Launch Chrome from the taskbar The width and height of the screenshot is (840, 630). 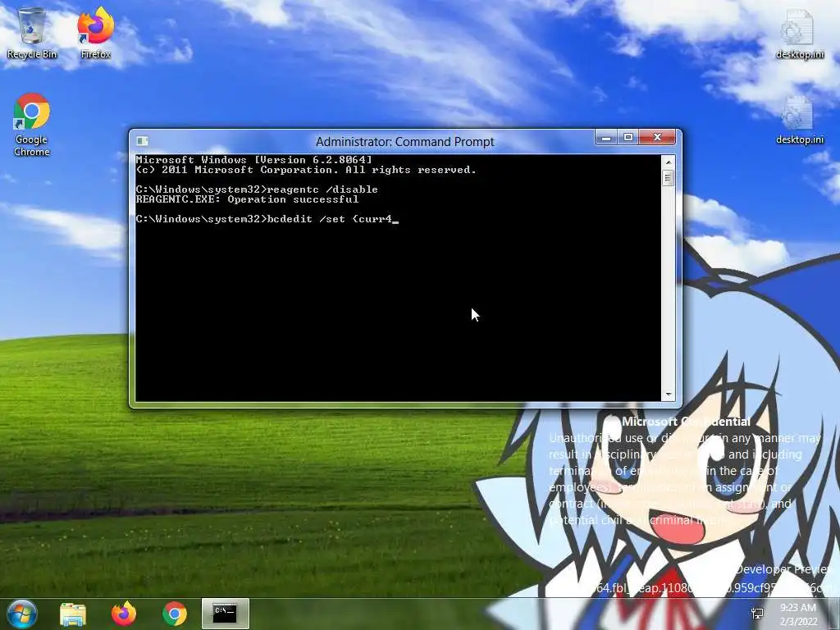click(x=175, y=614)
